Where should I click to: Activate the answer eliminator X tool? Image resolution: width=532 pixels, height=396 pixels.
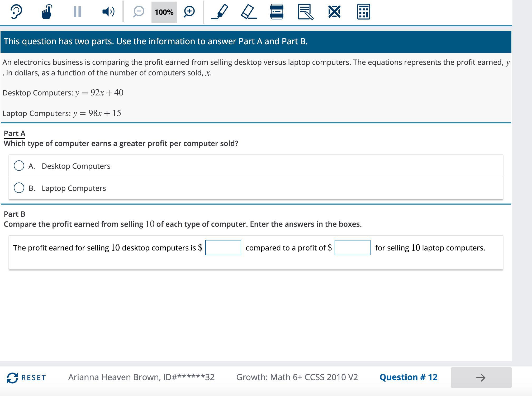[x=334, y=12]
